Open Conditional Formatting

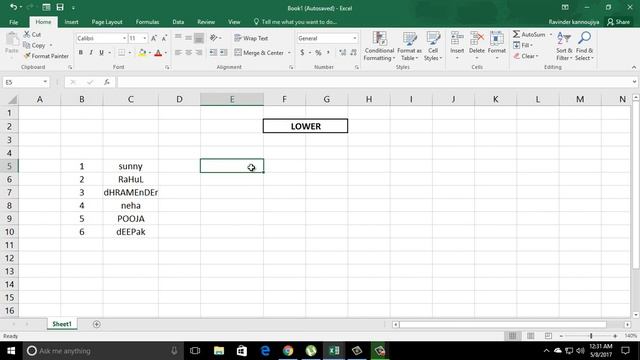[x=379, y=46]
